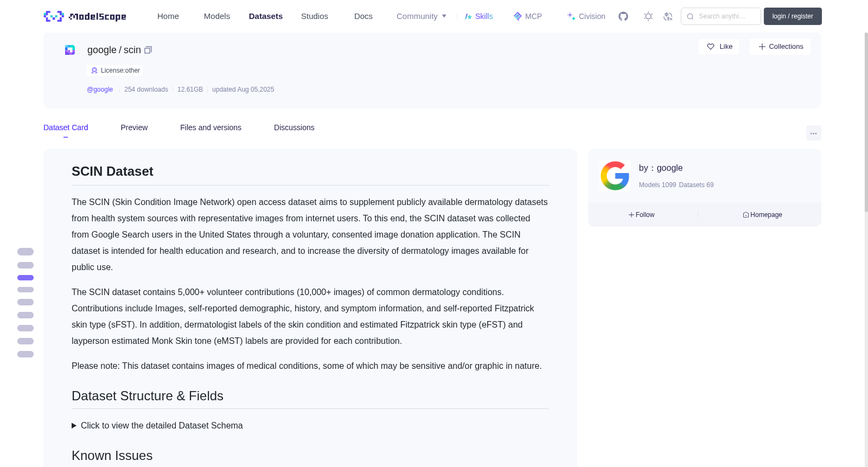The image size is (868, 467).
Task: Open the Docs page
Action: (363, 16)
